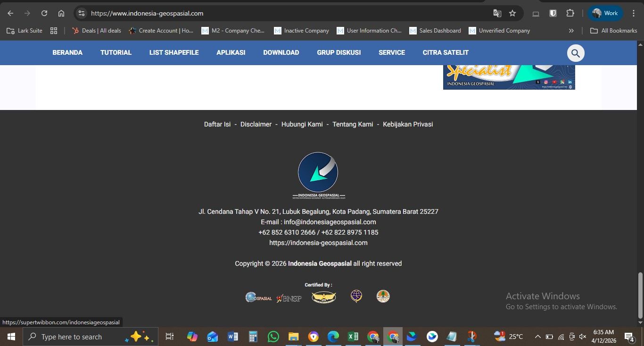Click the Indonesia Geospasial footer logo

[318, 175]
